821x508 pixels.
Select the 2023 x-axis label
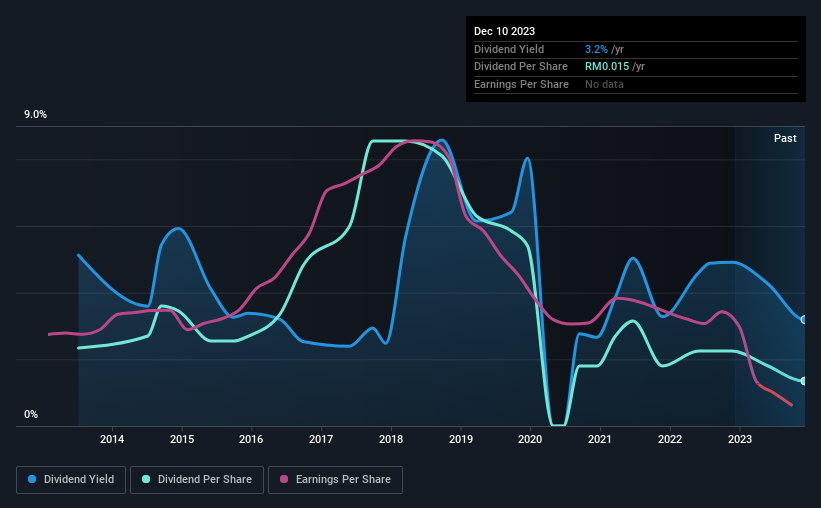(x=740, y=439)
